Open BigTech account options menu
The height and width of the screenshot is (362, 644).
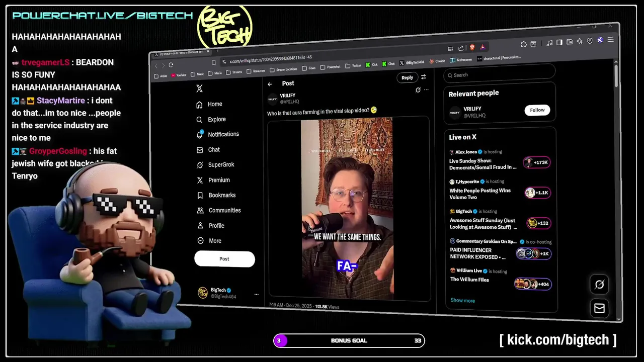click(x=256, y=295)
